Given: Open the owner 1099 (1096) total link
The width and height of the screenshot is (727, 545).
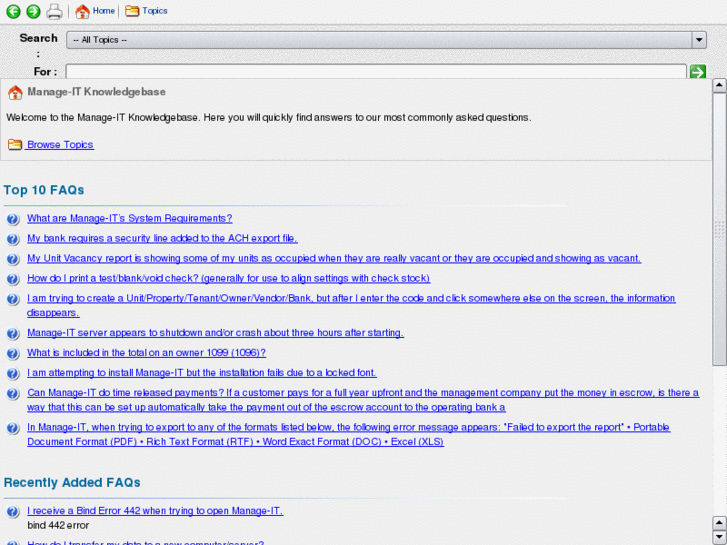Looking at the screenshot, I should [146, 353].
